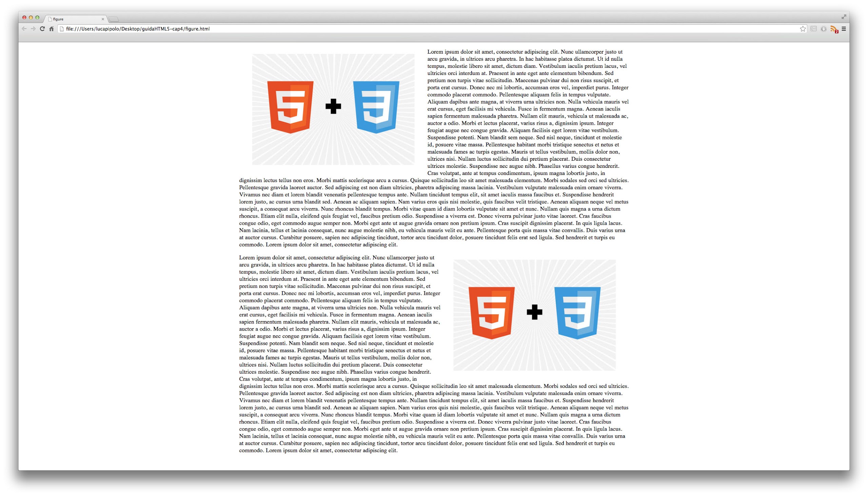Open the RSS feed extension with badge 2
This screenshot has height=496, width=868.
pyautogui.click(x=834, y=29)
